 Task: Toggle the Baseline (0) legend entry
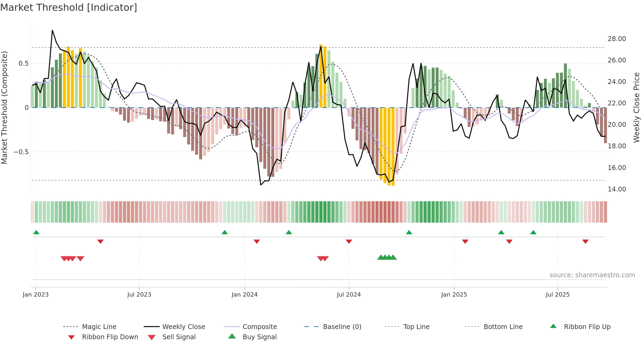(x=333, y=327)
